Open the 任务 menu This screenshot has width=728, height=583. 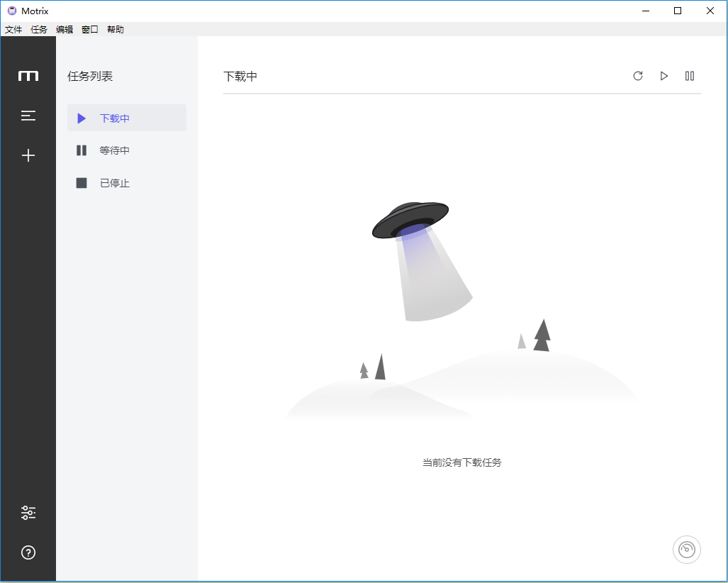pos(39,29)
